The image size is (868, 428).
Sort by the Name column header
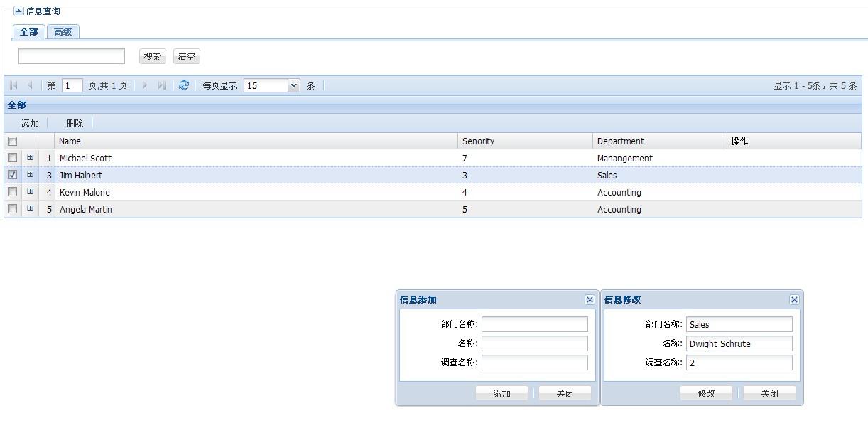click(x=256, y=141)
